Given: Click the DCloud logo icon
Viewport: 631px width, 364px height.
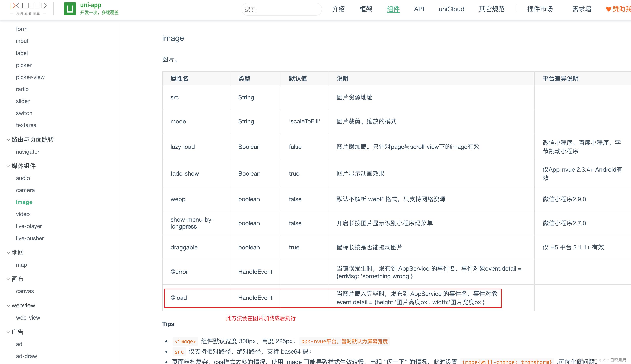Looking at the screenshot, I should click(x=28, y=6).
